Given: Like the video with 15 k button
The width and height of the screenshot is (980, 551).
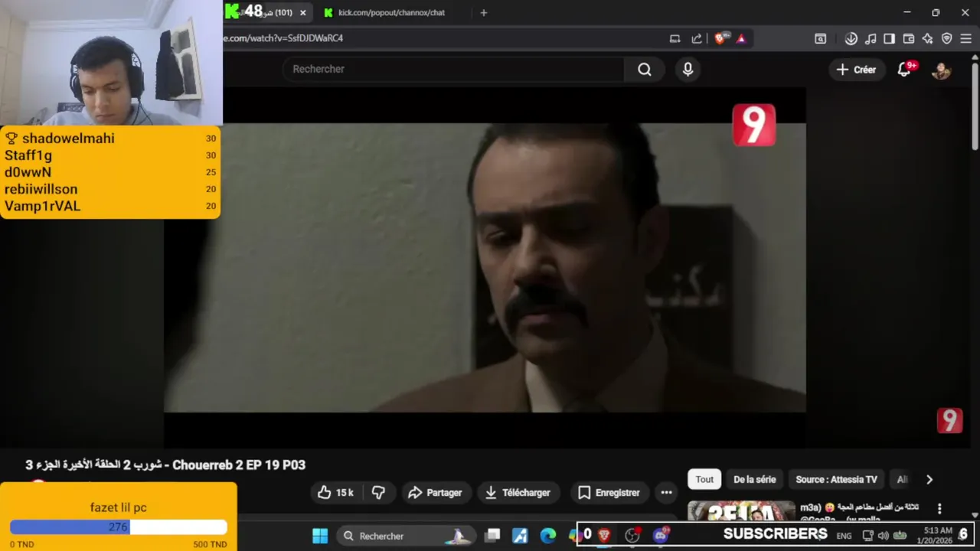Looking at the screenshot, I should tap(335, 493).
